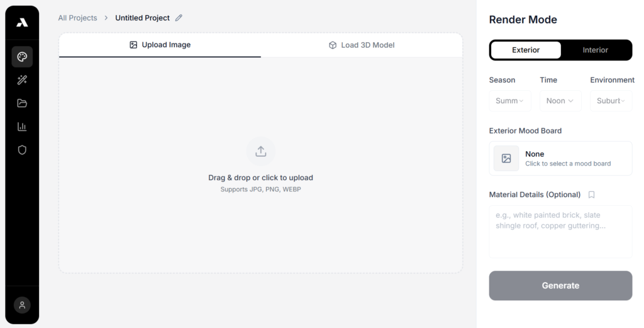The image size is (644, 328).
Task: Click the pencil icon to rename project
Action: coord(179,18)
